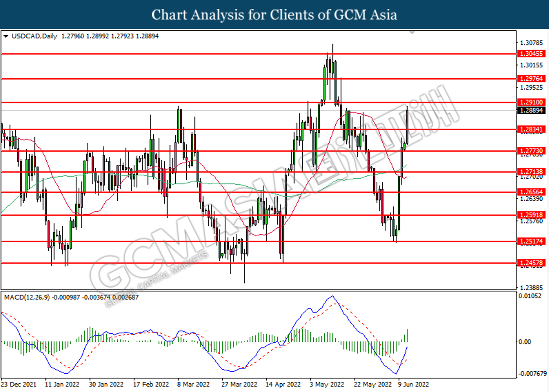The image size is (549, 392).
Task: Click the 30 Jan 2022 date label
Action: click(x=106, y=384)
